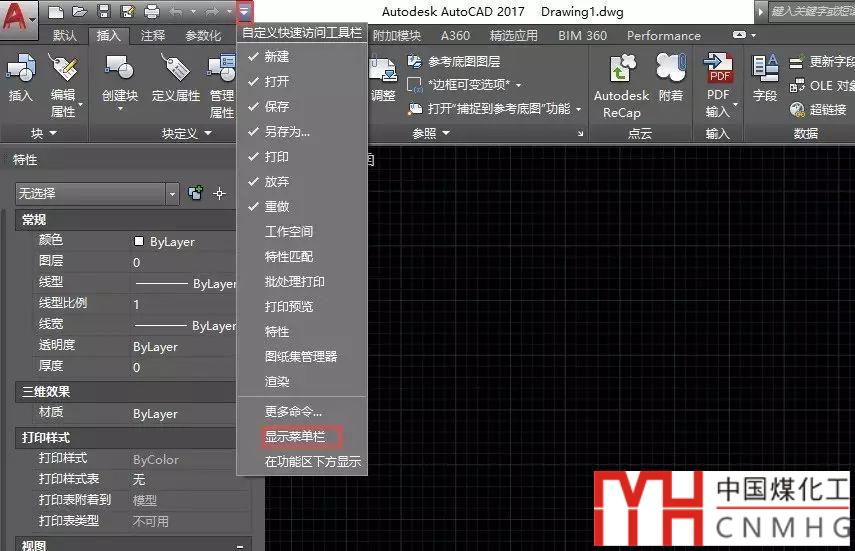This screenshot has width=855, height=551.
Task: Click the Print icon in quick access toolbar
Action: (x=152, y=12)
